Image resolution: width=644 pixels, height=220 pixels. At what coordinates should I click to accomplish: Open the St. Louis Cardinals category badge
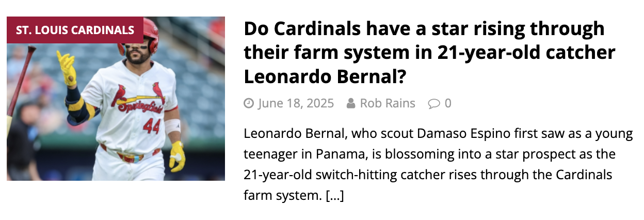(x=75, y=30)
